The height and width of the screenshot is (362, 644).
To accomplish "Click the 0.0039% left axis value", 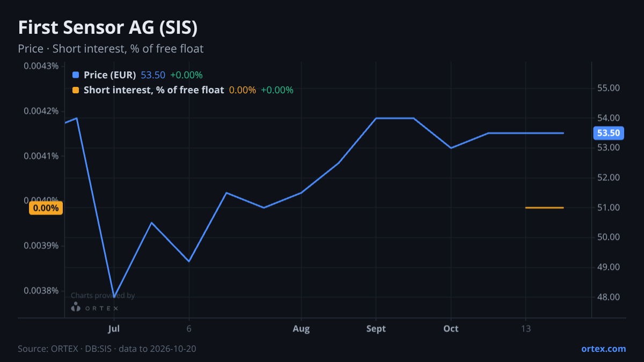I will click(x=41, y=246).
